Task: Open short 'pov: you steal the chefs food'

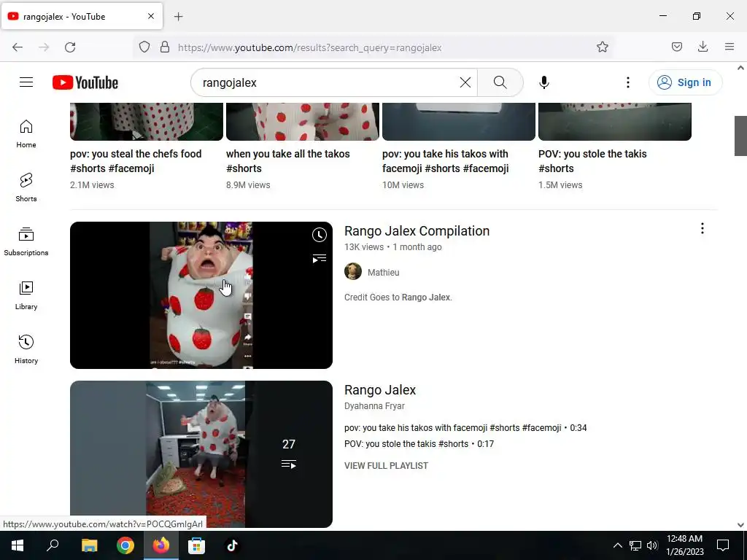Action: pyautogui.click(x=136, y=161)
